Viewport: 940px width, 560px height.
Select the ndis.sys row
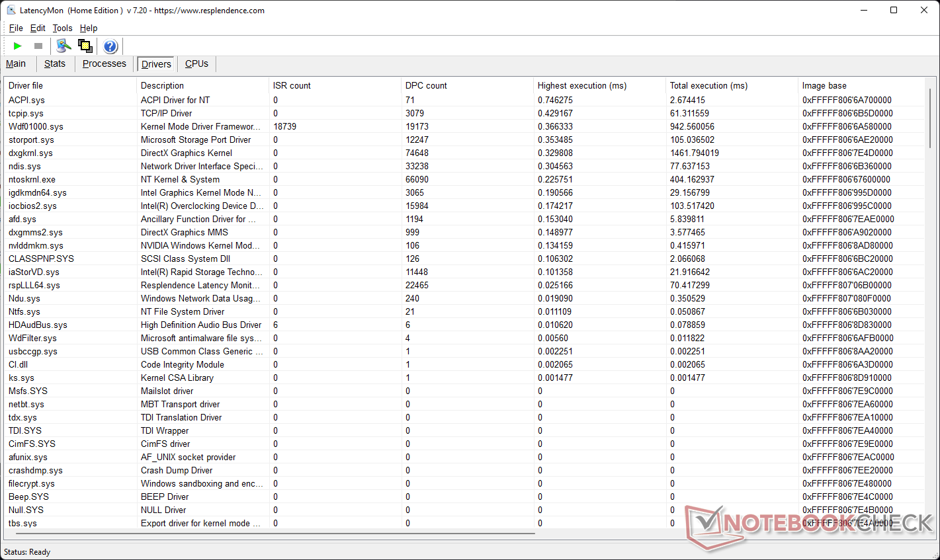click(465, 166)
